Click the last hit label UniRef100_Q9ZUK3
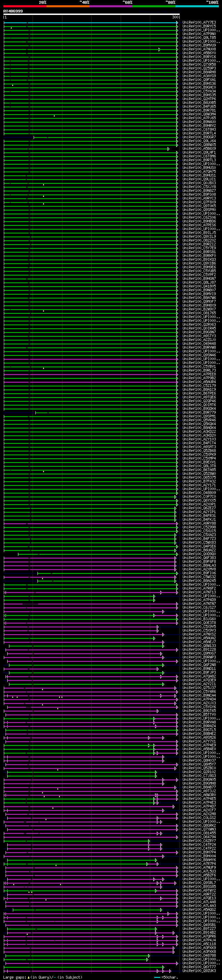Viewport: 222px width, 980px height. click(x=199, y=971)
